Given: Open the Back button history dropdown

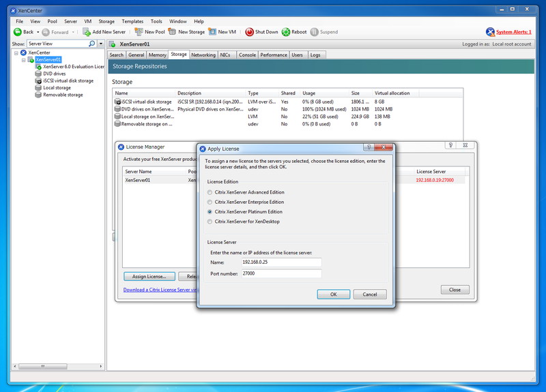Looking at the screenshot, I should (38, 32).
